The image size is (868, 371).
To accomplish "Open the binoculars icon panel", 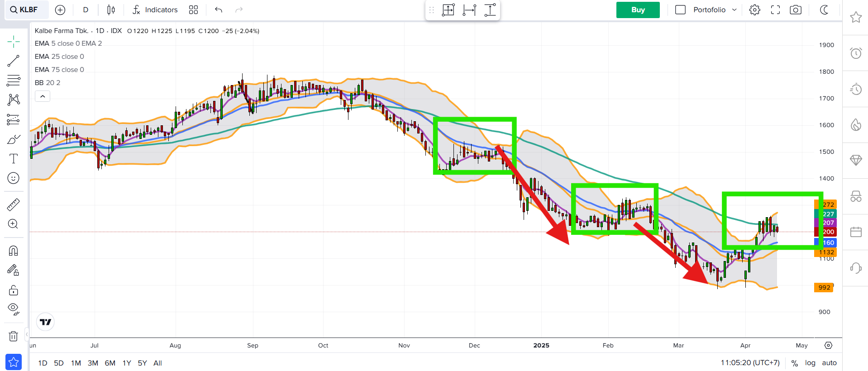I will 856,196.
